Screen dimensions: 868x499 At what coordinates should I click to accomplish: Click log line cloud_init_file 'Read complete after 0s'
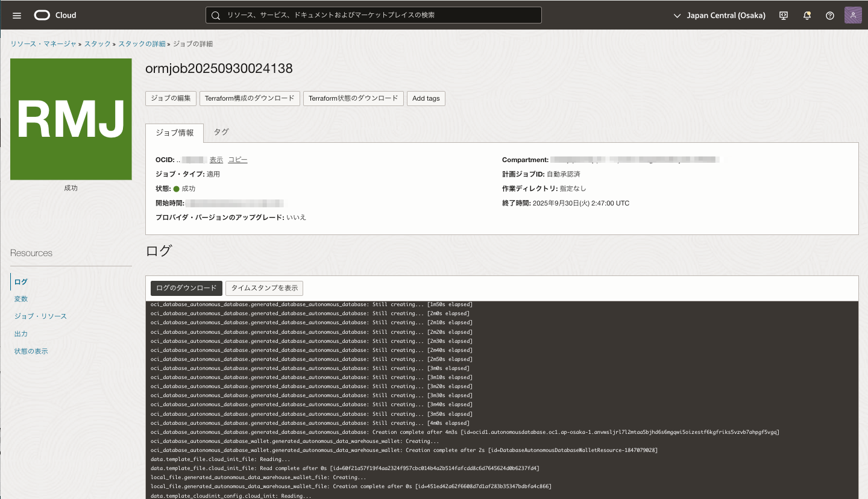(345, 468)
